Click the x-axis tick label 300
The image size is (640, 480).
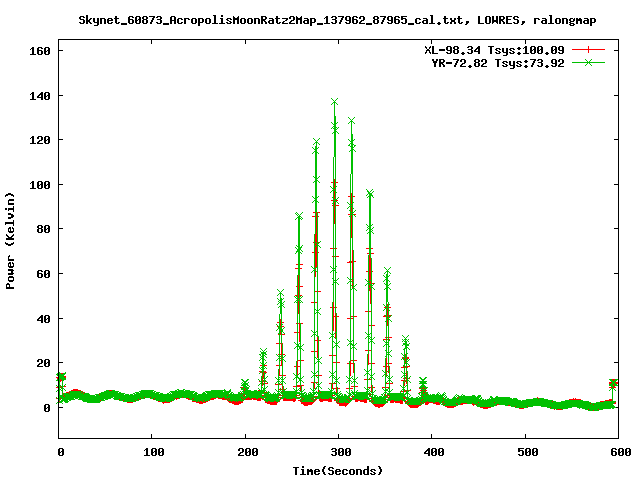point(341,452)
